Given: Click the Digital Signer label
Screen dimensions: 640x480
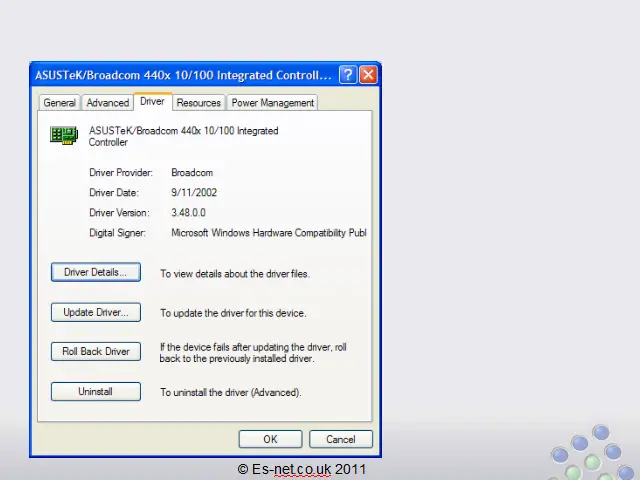Looking at the screenshot, I should [117, 233].
